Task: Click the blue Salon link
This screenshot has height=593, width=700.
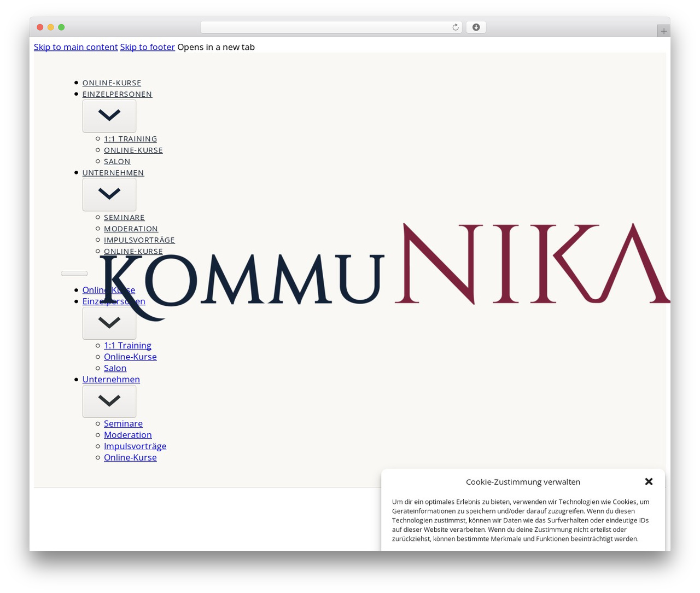Action: click(115, 368)
